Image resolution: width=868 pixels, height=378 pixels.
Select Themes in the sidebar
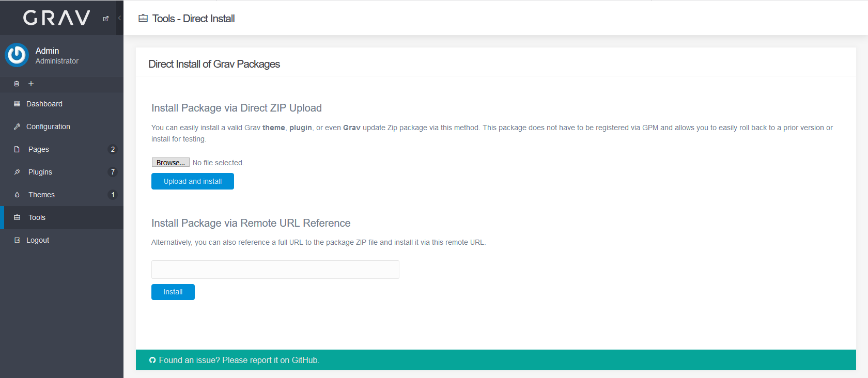coord(61,195)
